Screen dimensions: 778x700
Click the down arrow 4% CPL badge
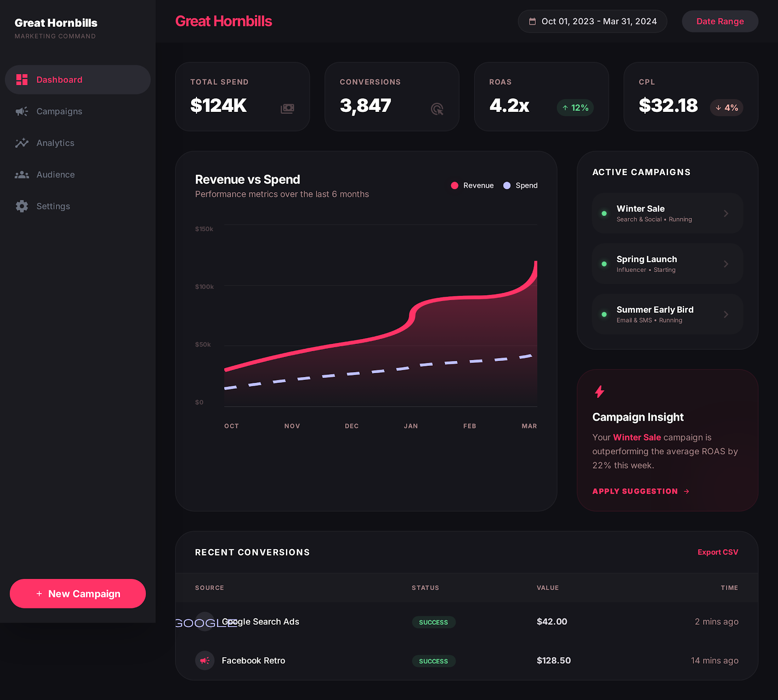tap(727, 108)
